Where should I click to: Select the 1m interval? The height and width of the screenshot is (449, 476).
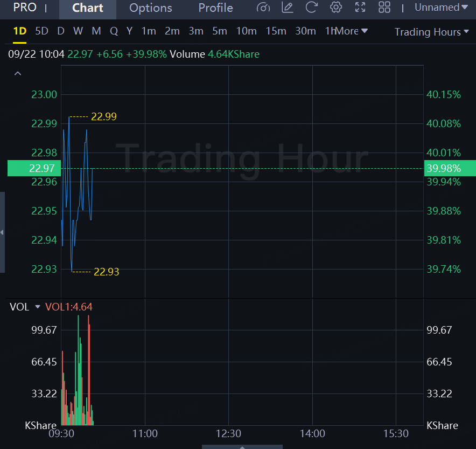(x=149, y=31)
